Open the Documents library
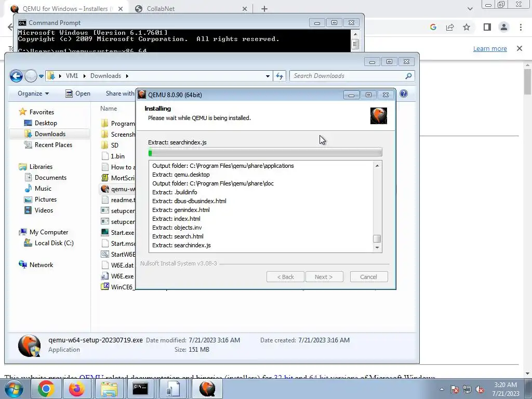 pyautogui.click(x=45, y=178)
